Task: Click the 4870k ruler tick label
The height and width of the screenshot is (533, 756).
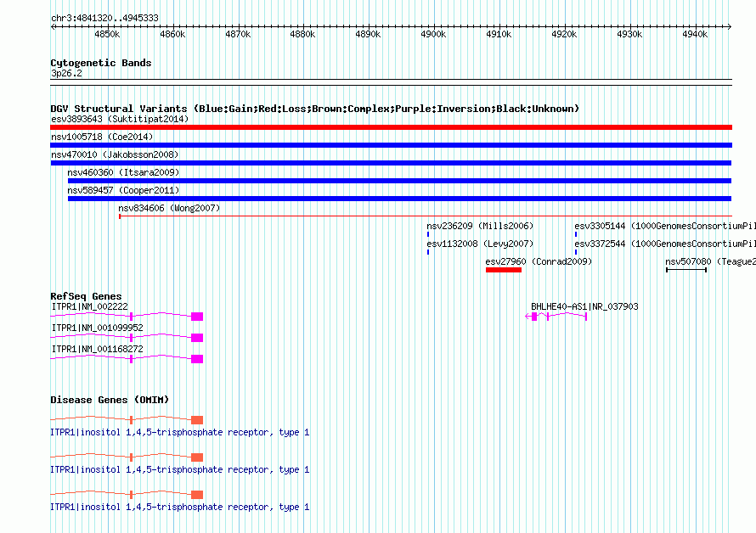Action: tap(238, 34)
